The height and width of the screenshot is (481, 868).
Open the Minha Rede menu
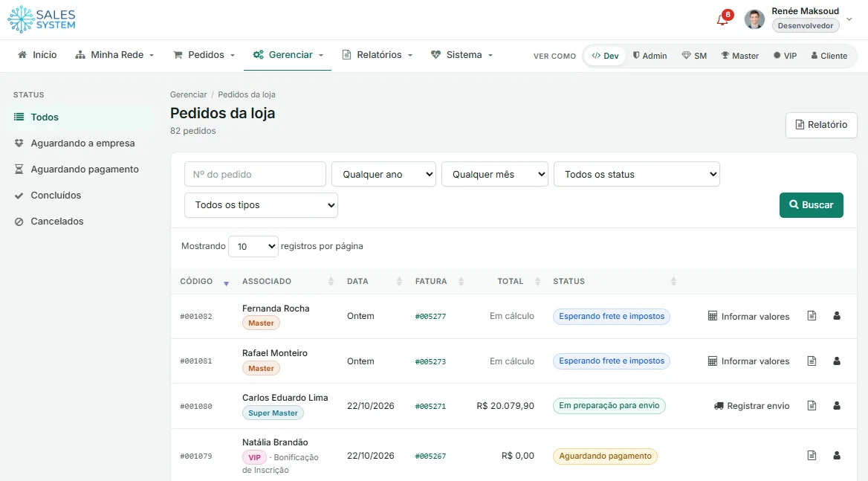tap(114, 55)
